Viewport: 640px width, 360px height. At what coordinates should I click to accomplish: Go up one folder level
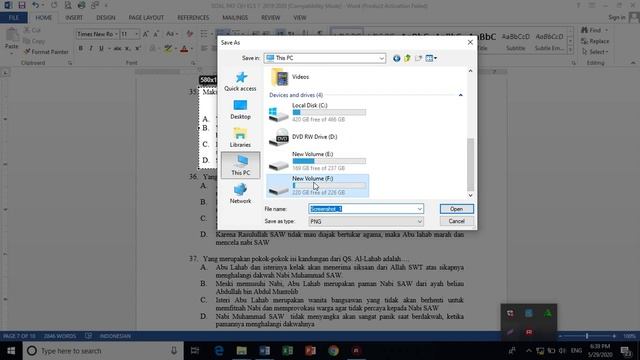coord(407,58)
